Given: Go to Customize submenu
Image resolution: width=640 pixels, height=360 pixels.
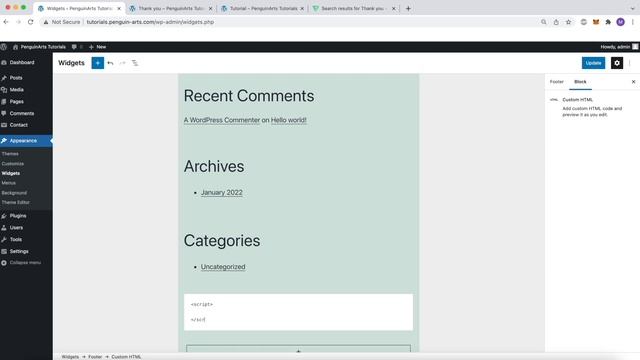Looking at the screenshot, I should (13, 164).
